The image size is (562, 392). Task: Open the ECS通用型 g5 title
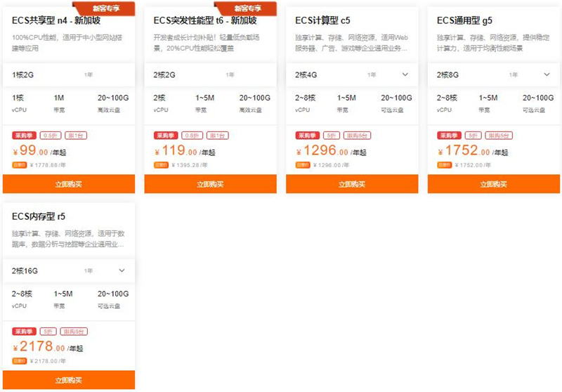point(464,20)
